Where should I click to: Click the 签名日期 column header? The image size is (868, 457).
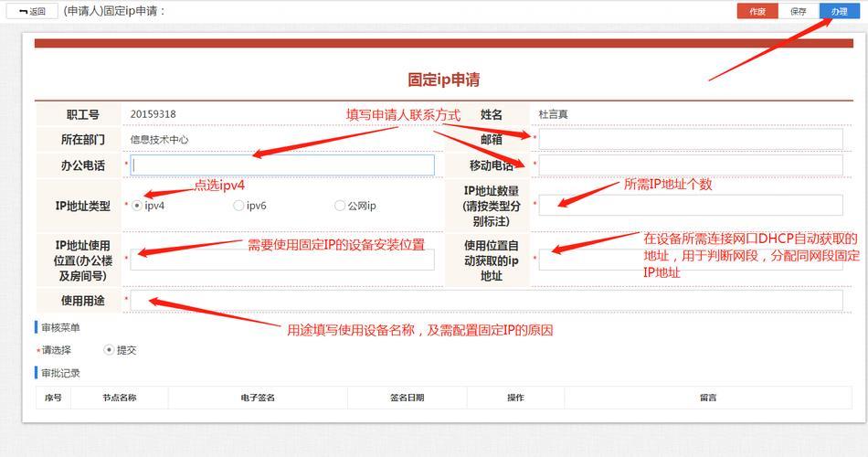point(408,398)
